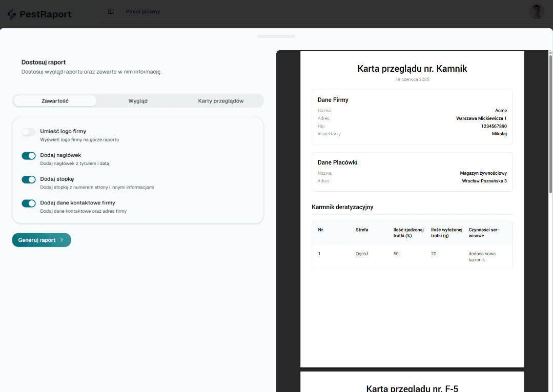Click the Karmnik deratyzacyjny section heading
The height and width of the screenshot is (392, 553).
tap(342, 207)
